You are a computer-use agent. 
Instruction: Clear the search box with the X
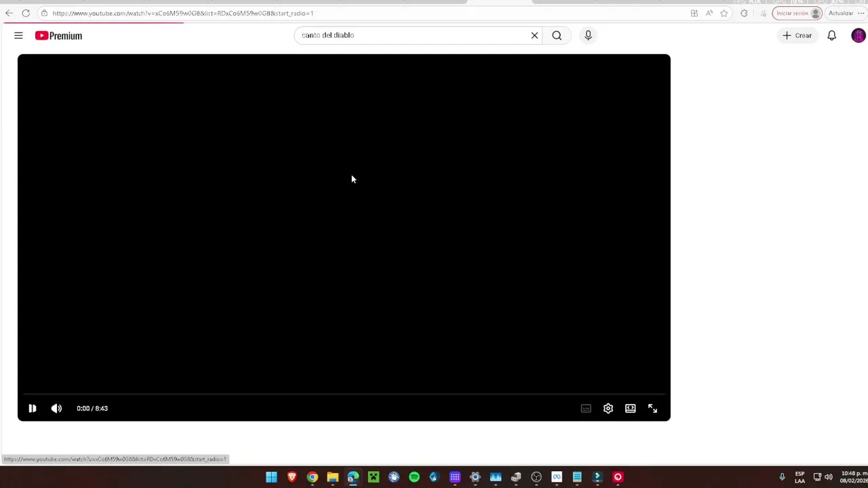(534, 35)
